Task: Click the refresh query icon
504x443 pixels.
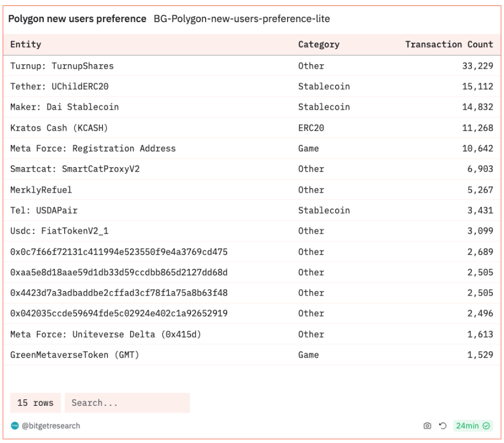Action: pos(443,426)
